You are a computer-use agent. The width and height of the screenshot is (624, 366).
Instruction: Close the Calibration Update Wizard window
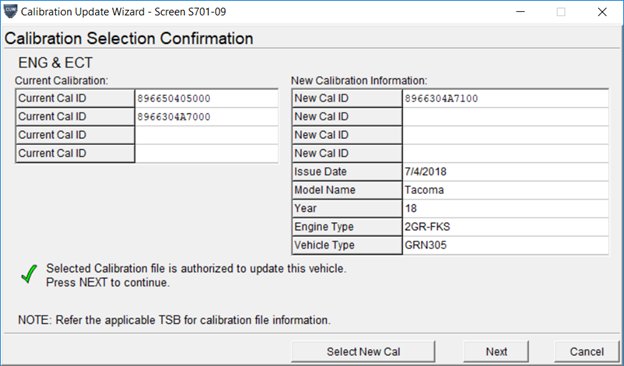602,12
